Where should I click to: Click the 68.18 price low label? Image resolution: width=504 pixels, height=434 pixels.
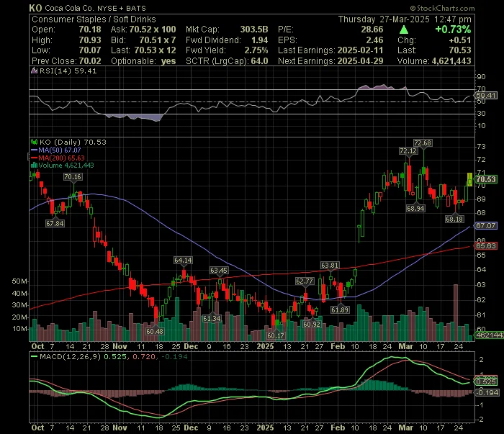454,219
